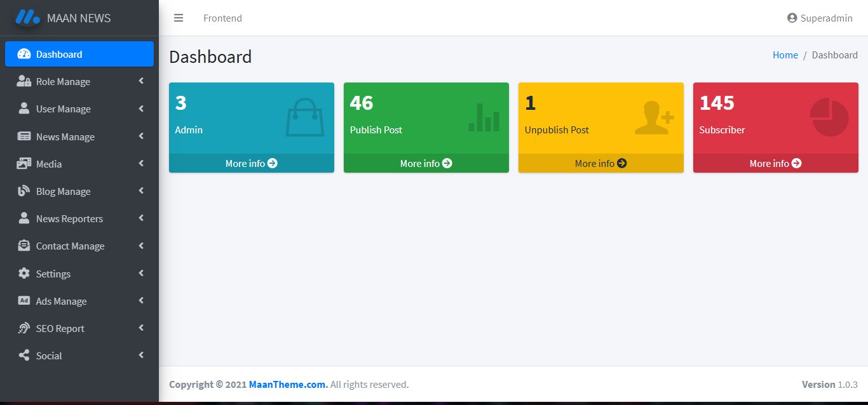Screen dimensions: 868x405
Task: Expand the News Manage chevron
Action: point(141,136)
